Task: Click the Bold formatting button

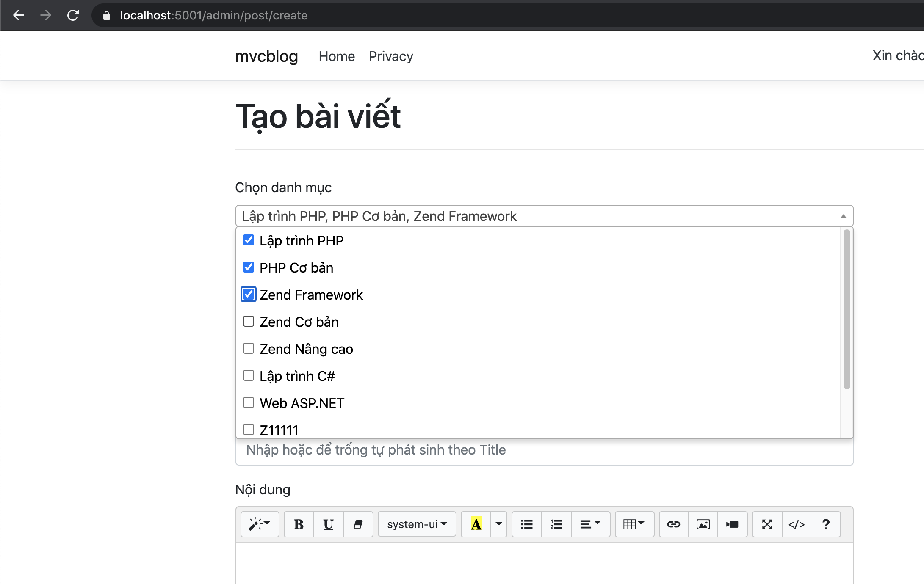Action: coord(299,524)
